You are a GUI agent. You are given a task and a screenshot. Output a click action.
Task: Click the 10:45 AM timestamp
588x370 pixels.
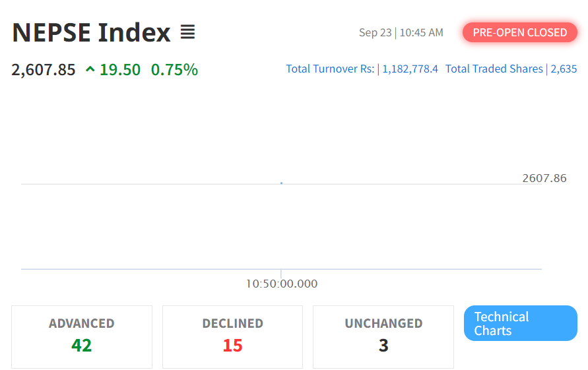(421, 32)
